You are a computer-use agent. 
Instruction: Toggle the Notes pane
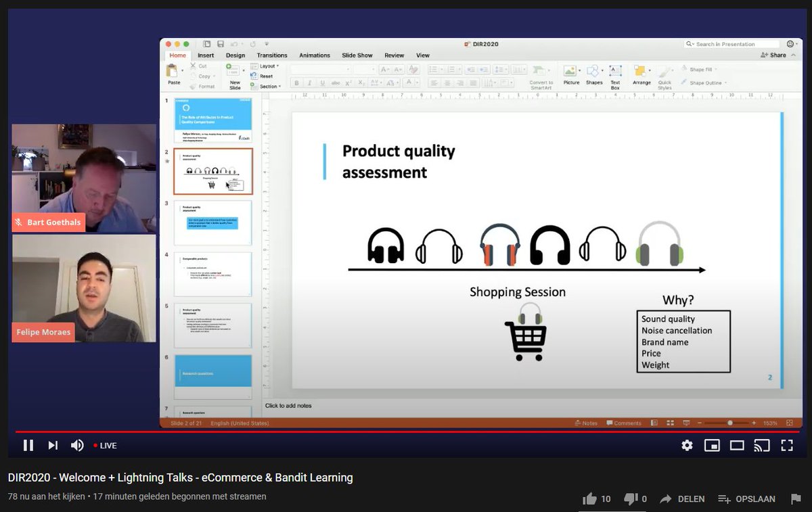pyautogui.click(x=587, y=423)
